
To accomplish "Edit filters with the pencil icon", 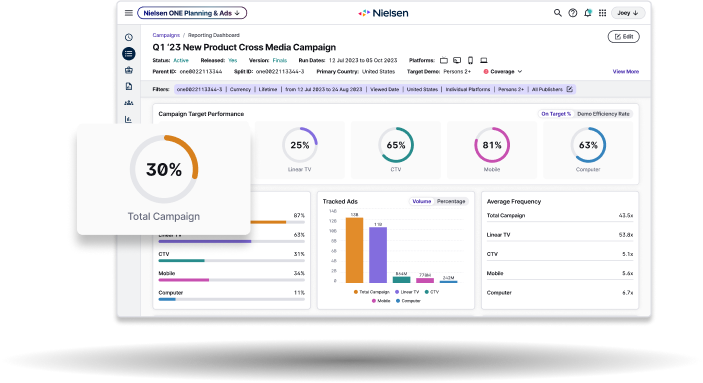I will tap(569, 89).
